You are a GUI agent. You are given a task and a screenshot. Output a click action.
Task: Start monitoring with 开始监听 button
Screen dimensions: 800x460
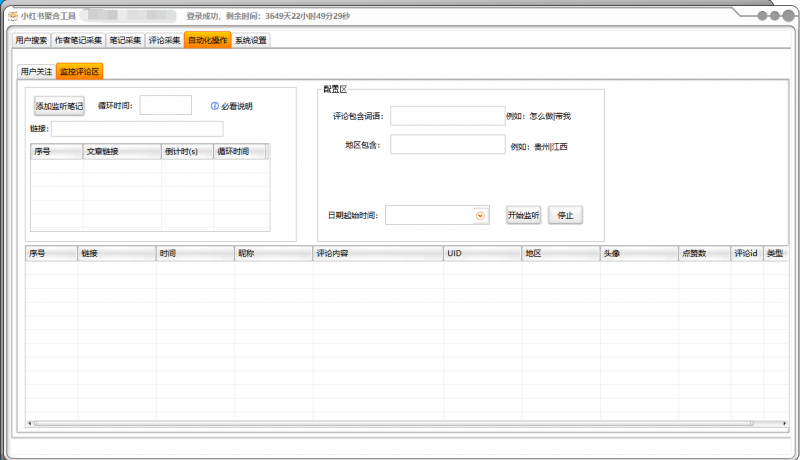tap(523, 215)
